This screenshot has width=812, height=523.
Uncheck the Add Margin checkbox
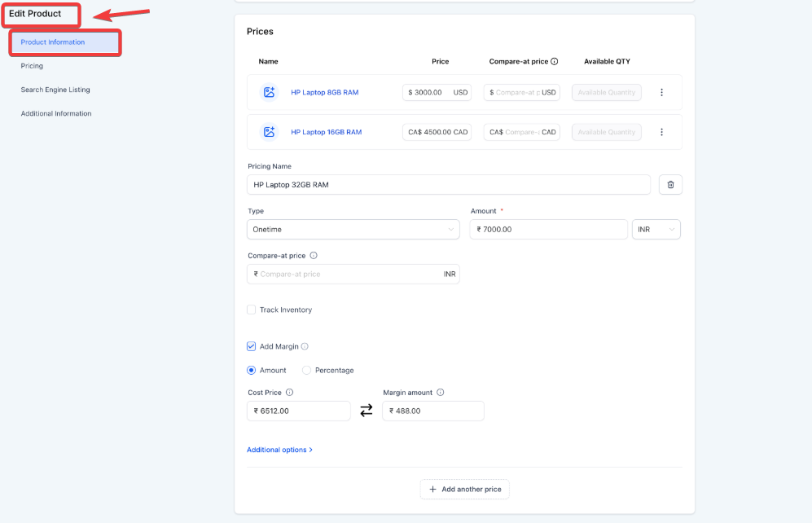(252, 346)
